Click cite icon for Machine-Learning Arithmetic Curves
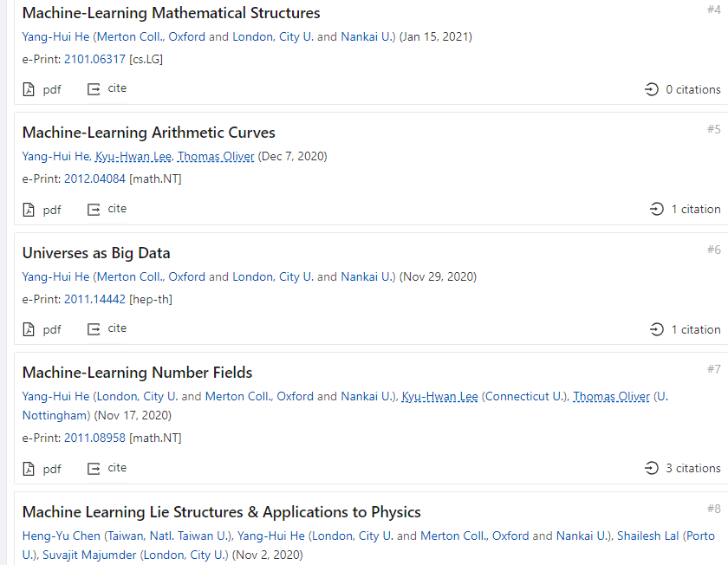 [x=94, y=210]
